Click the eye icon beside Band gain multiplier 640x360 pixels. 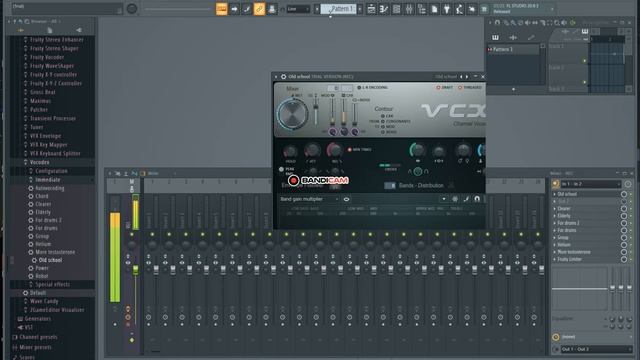pyautogui.click(x=346, y=199)
